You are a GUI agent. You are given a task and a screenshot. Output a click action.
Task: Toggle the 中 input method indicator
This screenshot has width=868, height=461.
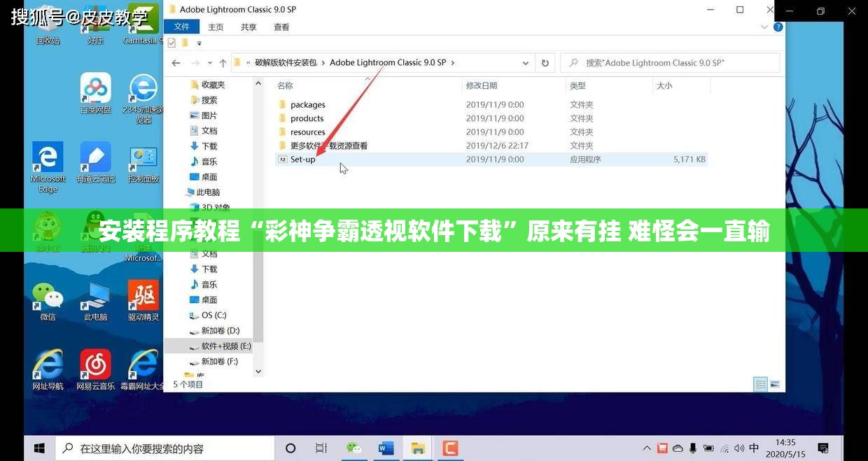[x=754, y=448]
